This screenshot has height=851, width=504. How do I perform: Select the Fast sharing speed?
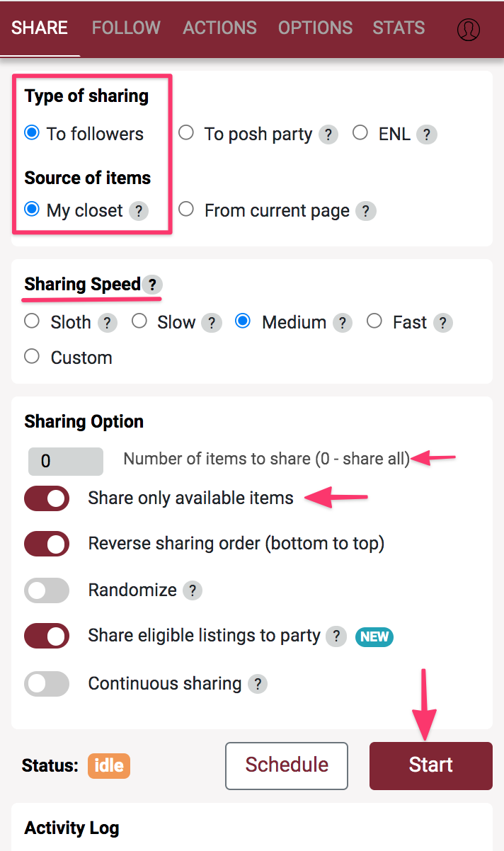coord(374,322)
